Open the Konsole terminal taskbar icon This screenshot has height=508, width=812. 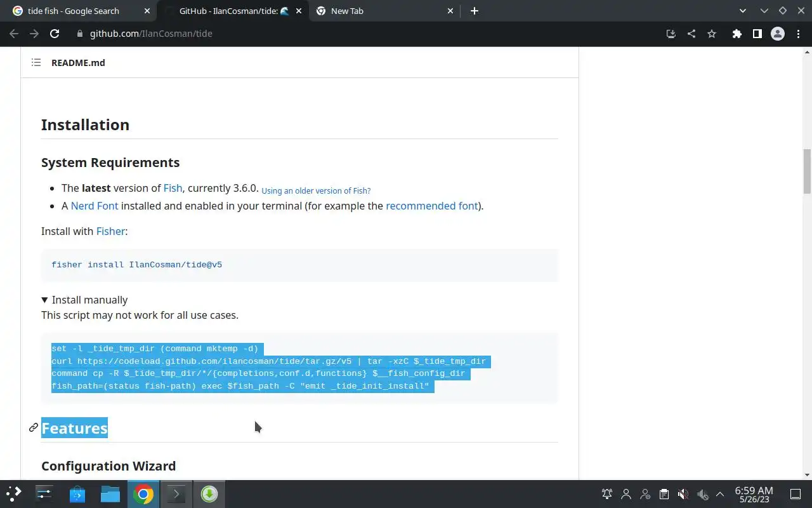(x=176, y=494)
